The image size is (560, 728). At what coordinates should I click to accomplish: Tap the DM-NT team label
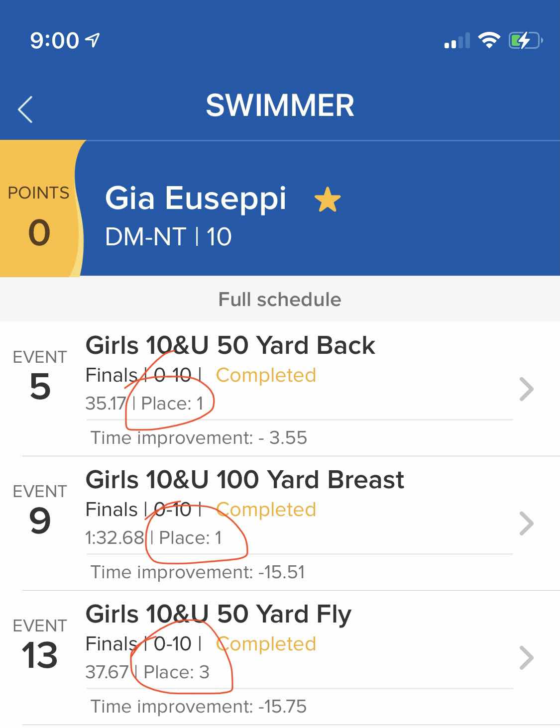tap(146, 236)
